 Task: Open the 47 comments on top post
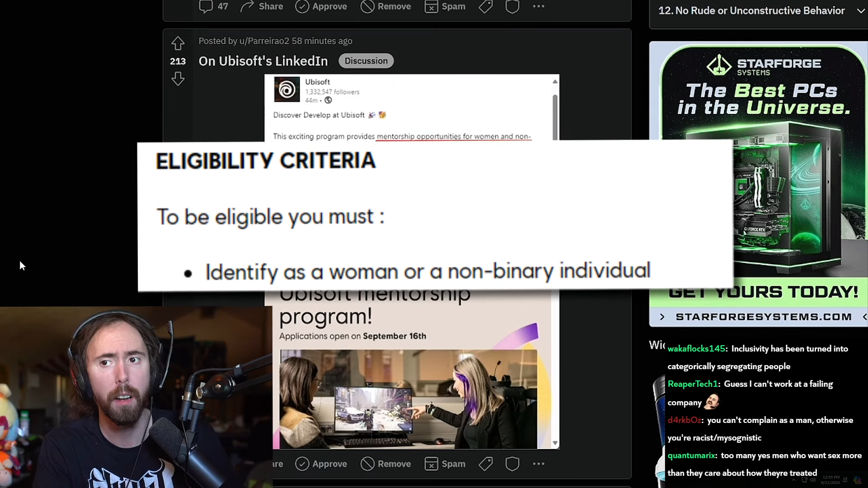[x=213, y=6]
